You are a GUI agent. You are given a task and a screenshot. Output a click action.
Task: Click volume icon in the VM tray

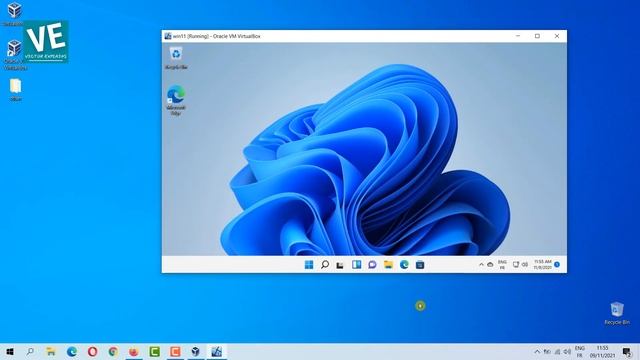point(525,265)
